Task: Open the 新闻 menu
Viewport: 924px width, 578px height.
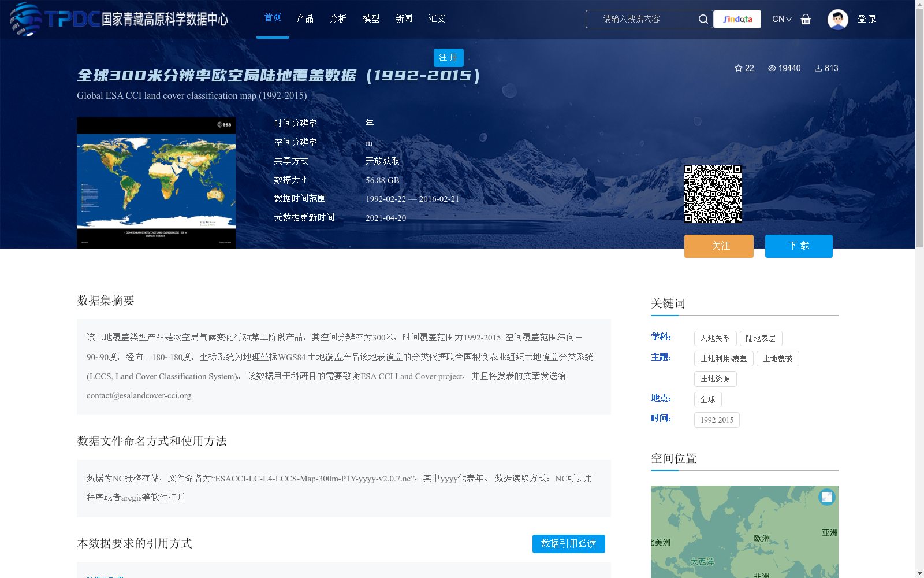Action: (x=404, y=18)
